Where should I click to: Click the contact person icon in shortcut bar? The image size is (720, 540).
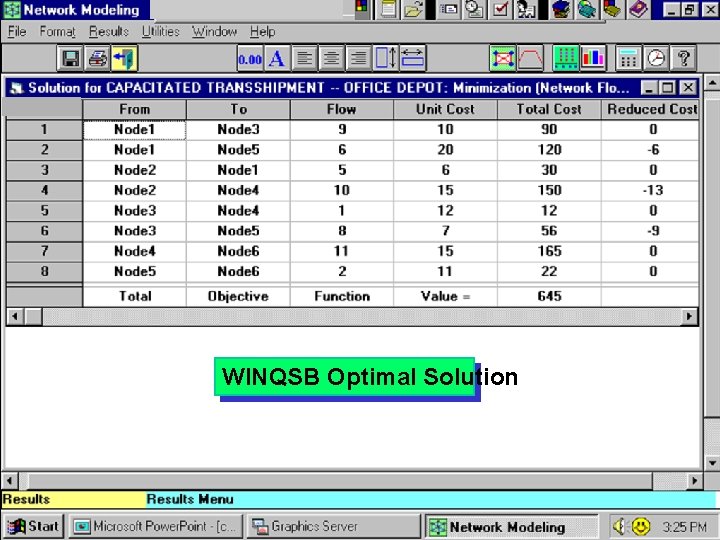[526, 9]
